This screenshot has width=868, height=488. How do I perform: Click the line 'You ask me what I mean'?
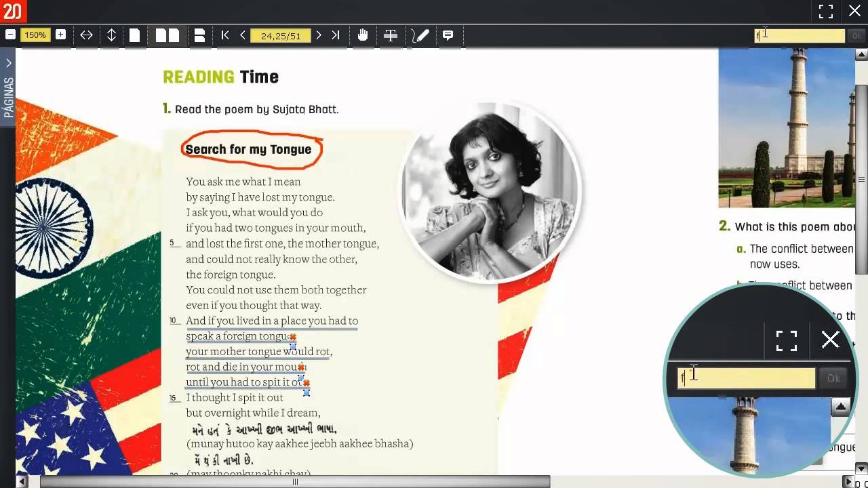coord(243,182)
